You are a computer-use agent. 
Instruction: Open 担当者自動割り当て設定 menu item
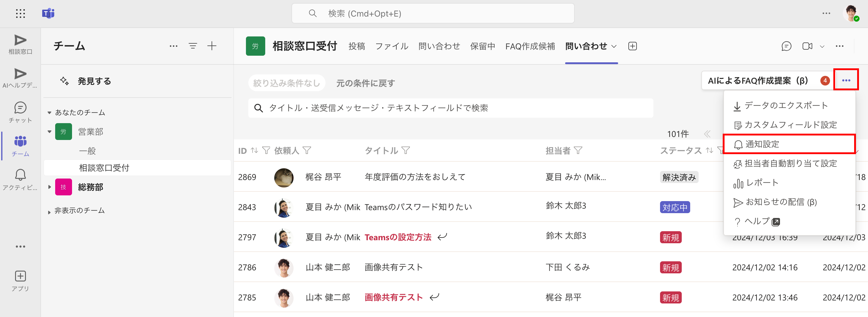(789, 163)
